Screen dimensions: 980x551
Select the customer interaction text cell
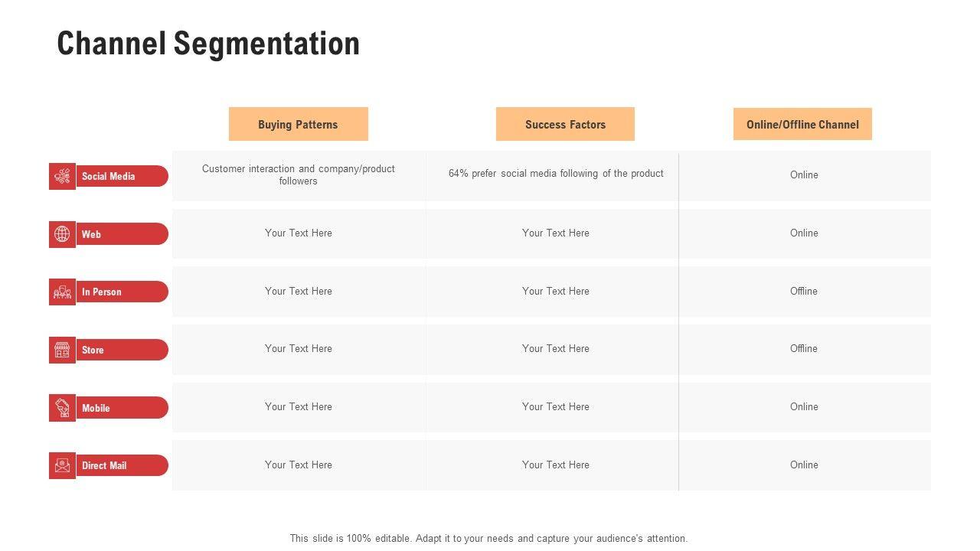299,174
